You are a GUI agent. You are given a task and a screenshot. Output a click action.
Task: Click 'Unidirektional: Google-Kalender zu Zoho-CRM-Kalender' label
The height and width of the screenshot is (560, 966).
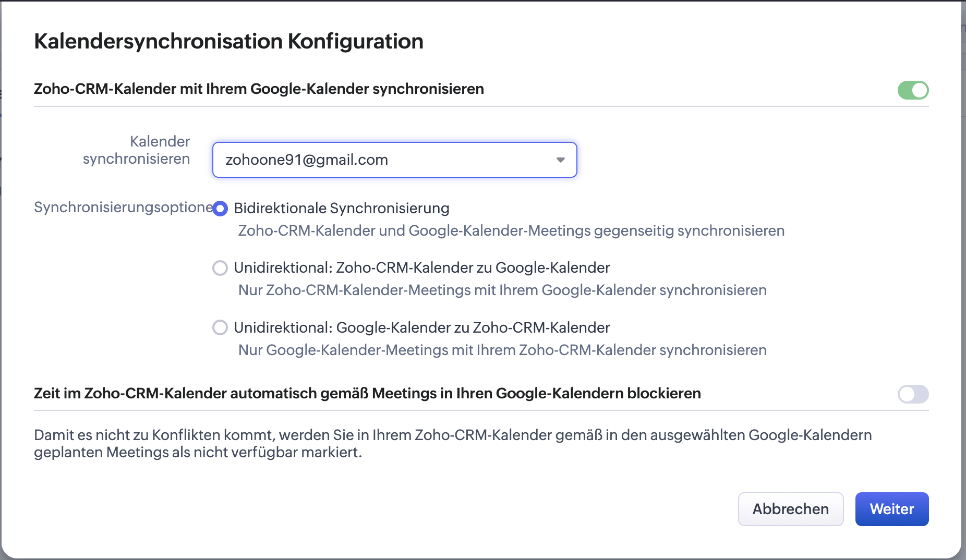click(x=422, y=327)
